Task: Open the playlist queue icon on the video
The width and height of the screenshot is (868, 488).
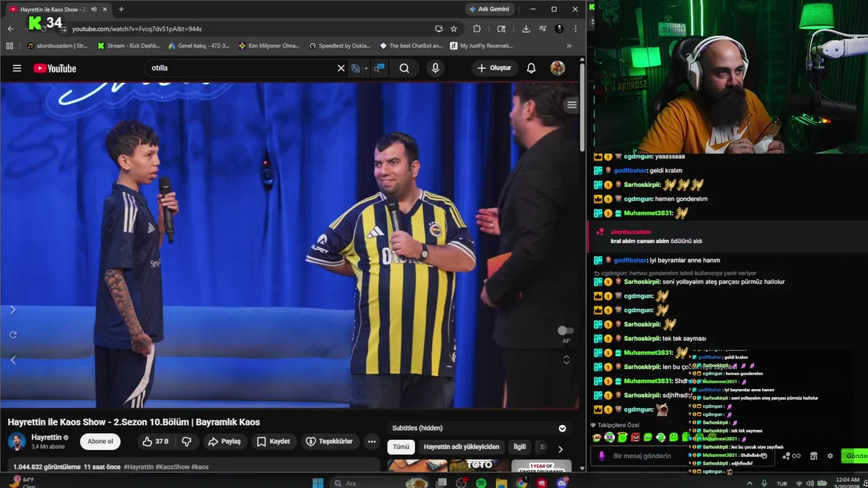Action: coord(572,105)
